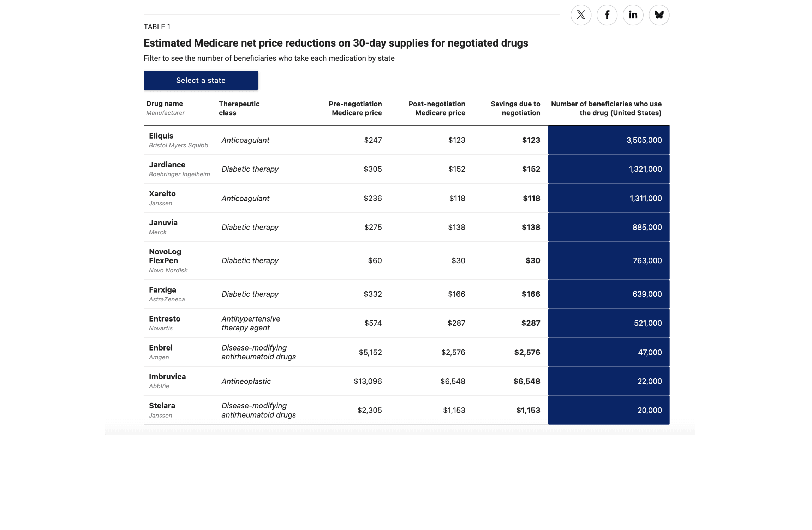The height and width of the screenshot is (530, 812).
Task: Click the AbbVie manufacturer text
Action: (x=159, y=386)
